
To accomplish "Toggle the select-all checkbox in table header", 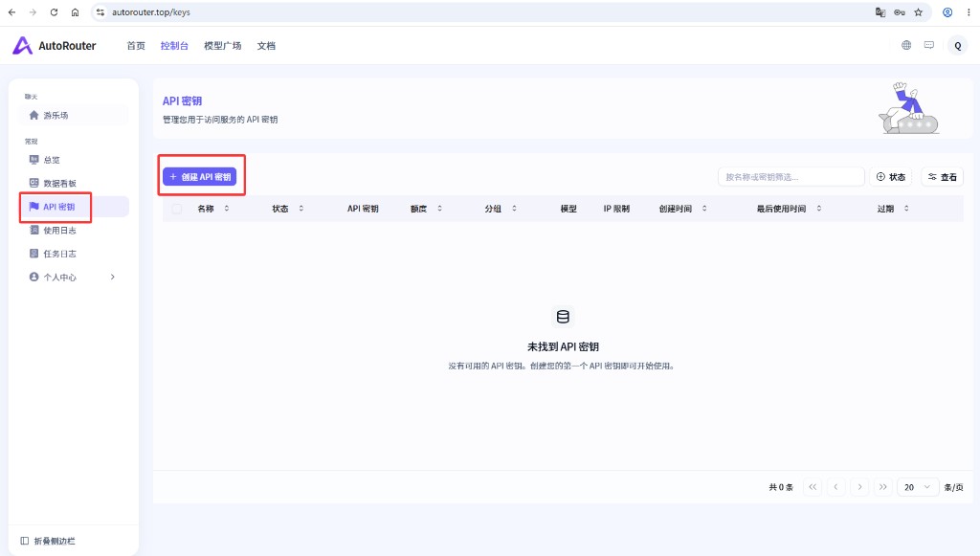I will pos(177,209).
